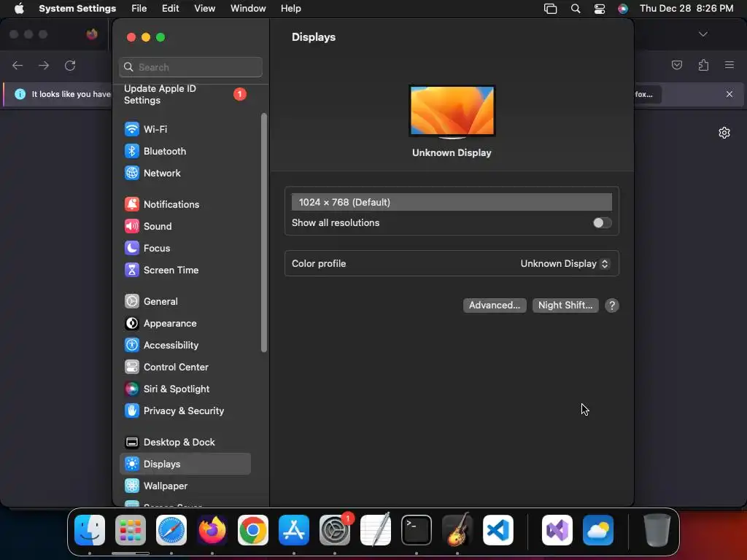Open the View menu
The height and width of the screenshot is (560, 747).
204,9
